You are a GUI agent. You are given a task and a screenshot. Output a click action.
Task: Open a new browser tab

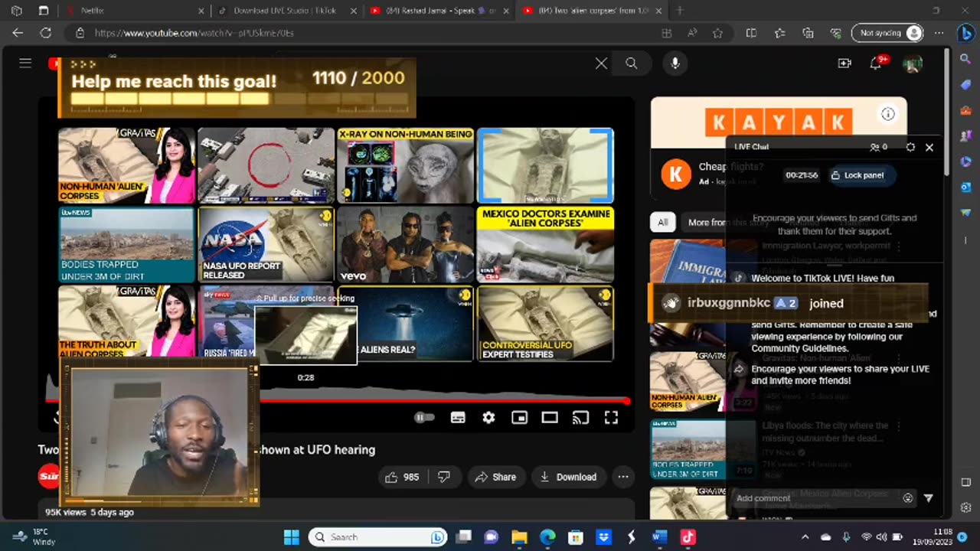pos(680,11)
